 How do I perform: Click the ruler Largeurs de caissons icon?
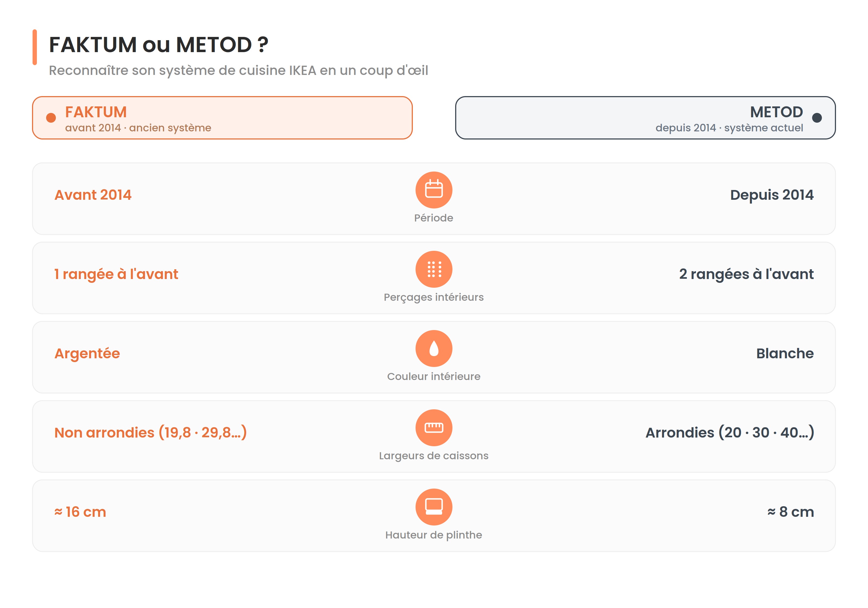[x=434, y=427]
